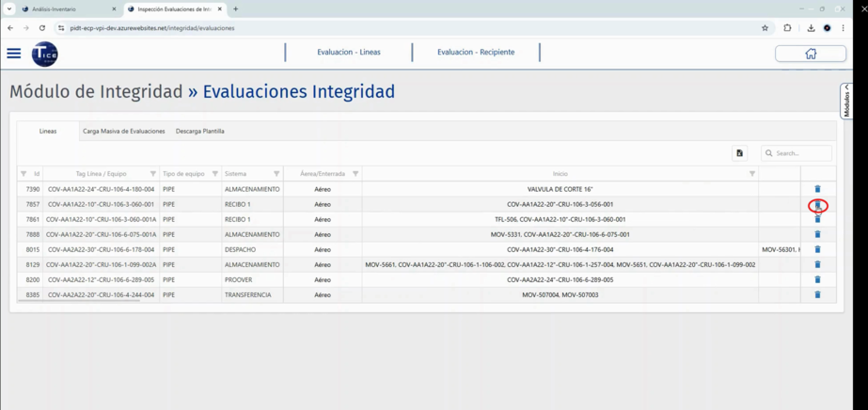Delete row with Id 8385
This screenshot has height=410, width=868.
[817, 294]
